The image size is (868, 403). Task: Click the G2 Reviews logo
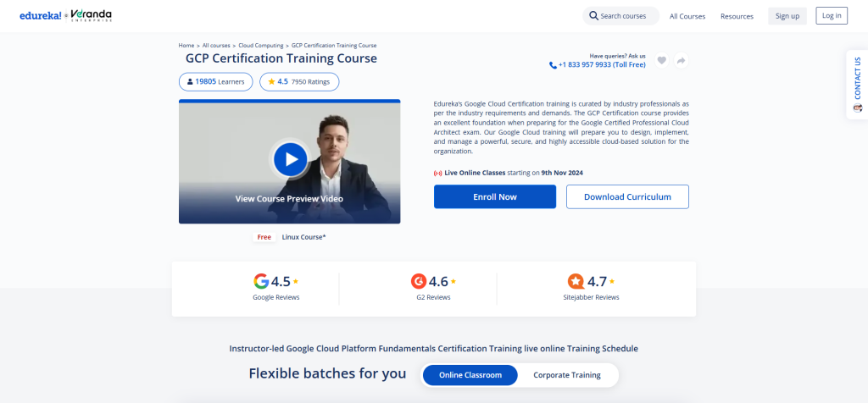click(419, 281)
